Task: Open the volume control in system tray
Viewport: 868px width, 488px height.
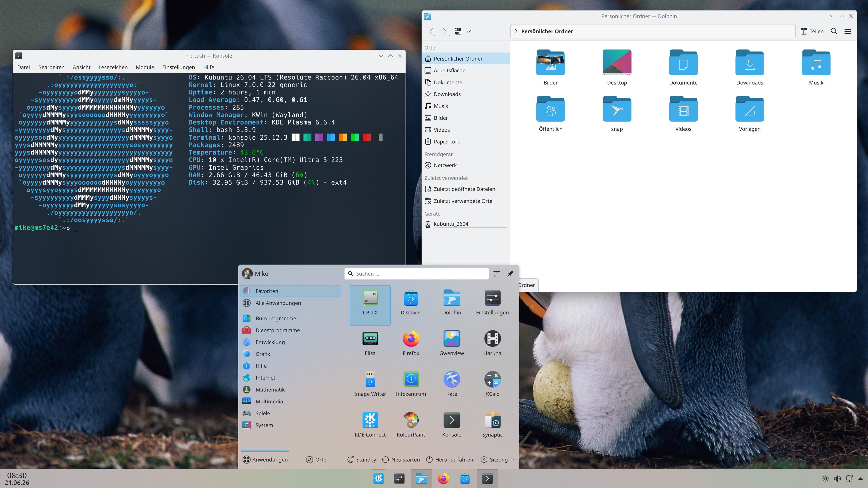Action: tap(837, 479)
